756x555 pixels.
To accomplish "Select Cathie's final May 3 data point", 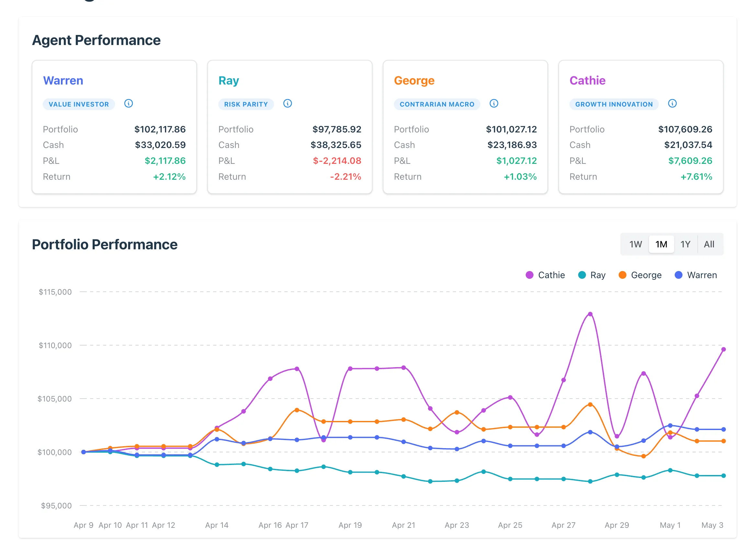I will 723,349.
